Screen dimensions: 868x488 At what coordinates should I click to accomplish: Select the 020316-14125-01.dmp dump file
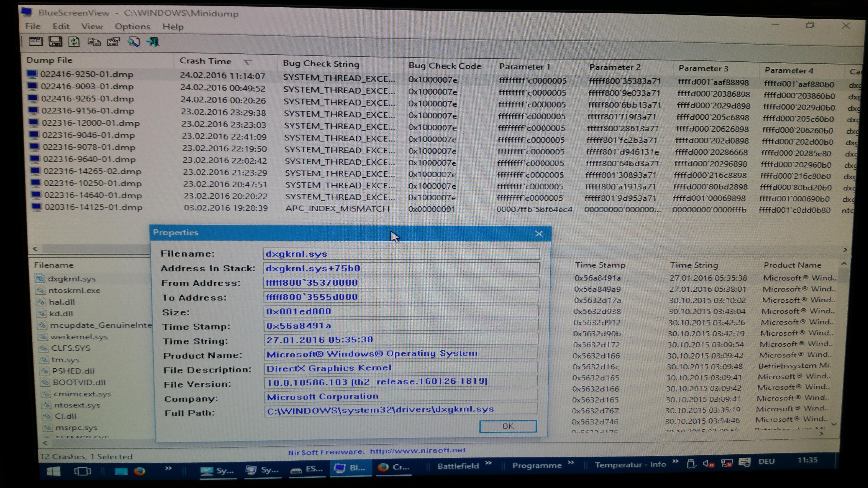93,207
